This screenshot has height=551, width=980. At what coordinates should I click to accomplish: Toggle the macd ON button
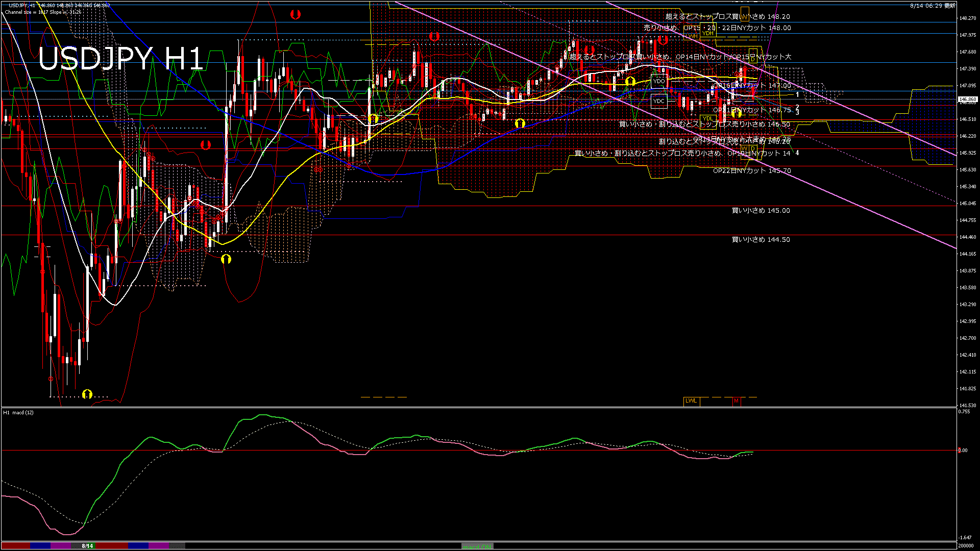(x=477, y=546)
